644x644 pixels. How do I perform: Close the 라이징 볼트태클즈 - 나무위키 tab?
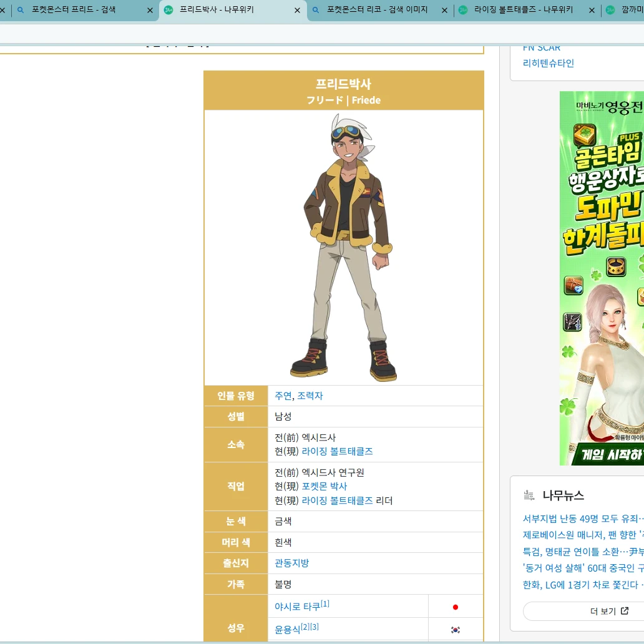tap(592, 10)
